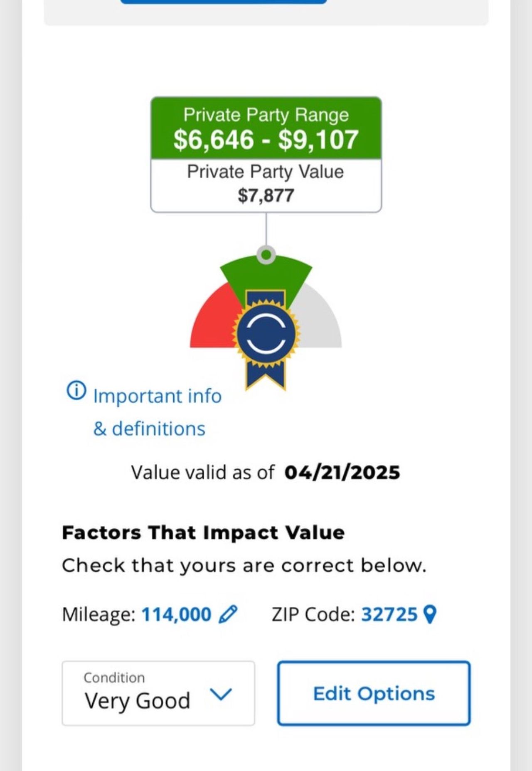Screen dimensions: 532x771
Task: Click the location pin beside ZIP code
Action: click(430, 614)
